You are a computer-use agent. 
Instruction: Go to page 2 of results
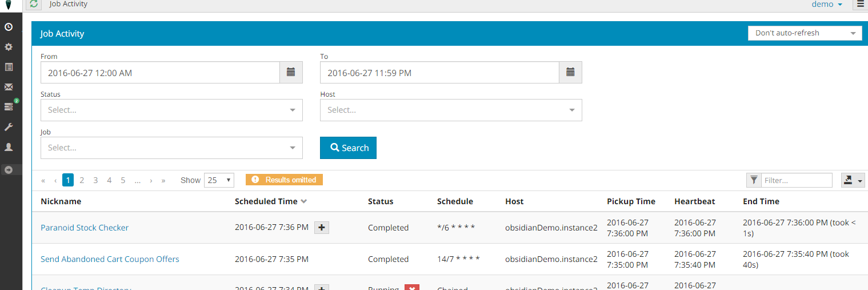click(x=82, y=180)
